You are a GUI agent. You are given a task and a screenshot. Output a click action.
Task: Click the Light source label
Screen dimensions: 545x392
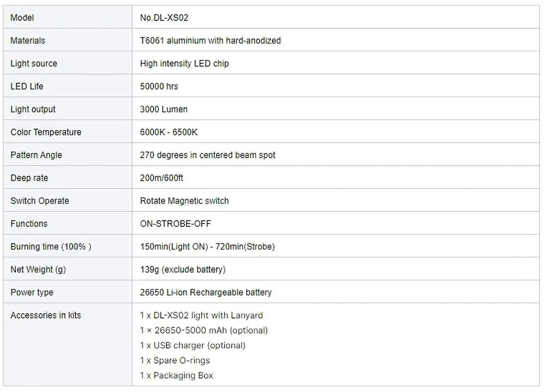tap(34, 63)
